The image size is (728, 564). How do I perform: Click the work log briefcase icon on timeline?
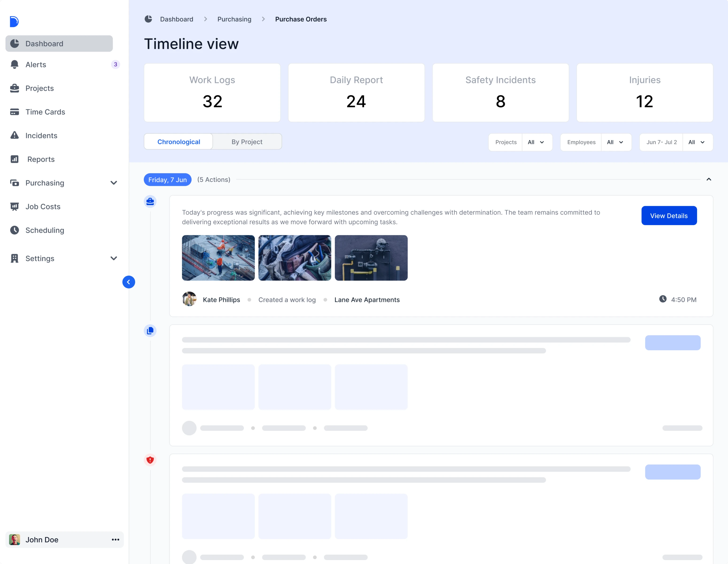coord(150,201)
